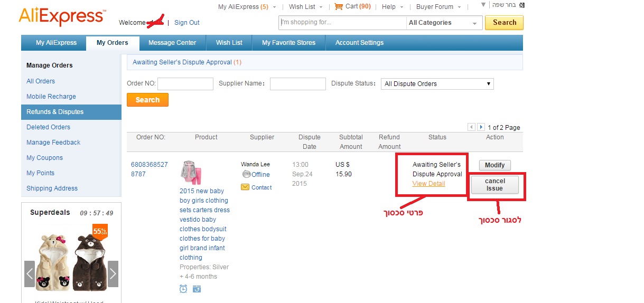The width and height of the screenshot is (644, 303).
Task: Open Mobile Recharge in sidebar
Action: [x=51, y=97]
